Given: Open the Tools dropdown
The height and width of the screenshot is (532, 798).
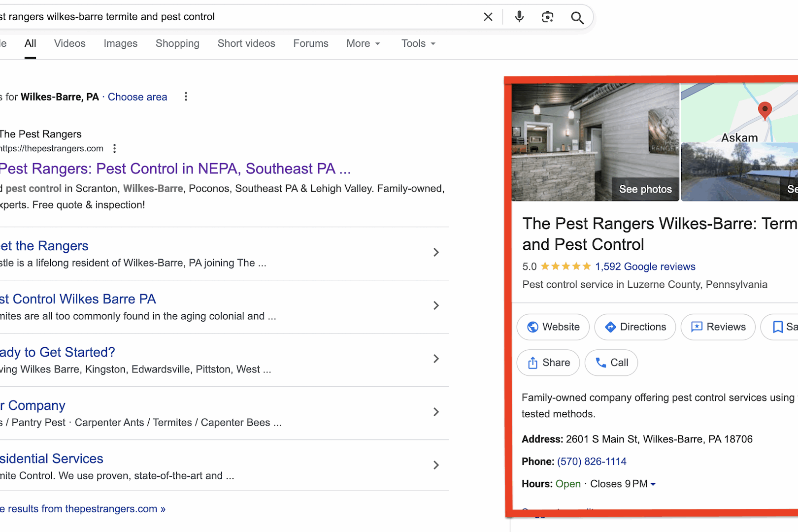Looking at the screenshot, I should click(418, 43).
